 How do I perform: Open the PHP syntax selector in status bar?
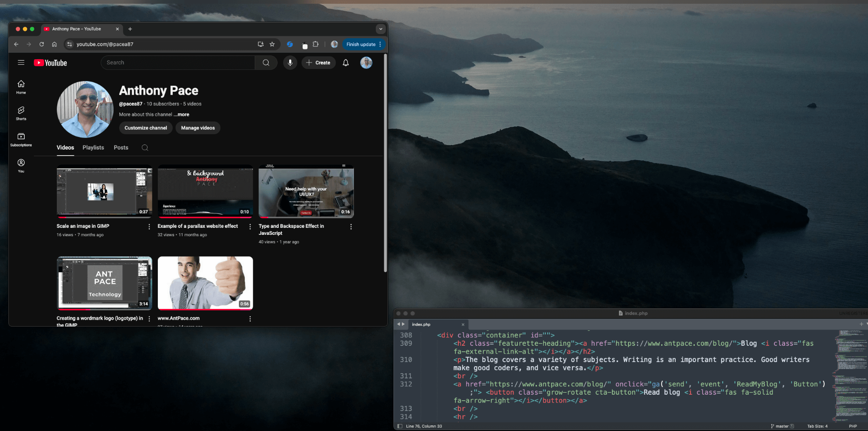(x=853, y=426)
